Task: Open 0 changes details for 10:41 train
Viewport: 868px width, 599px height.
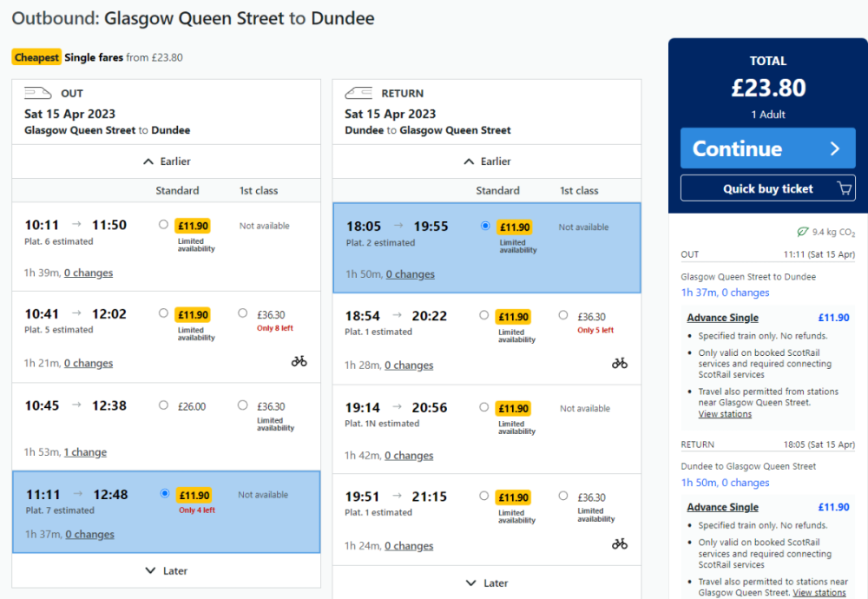Action: pyautogui.click(x=89, y=363)
